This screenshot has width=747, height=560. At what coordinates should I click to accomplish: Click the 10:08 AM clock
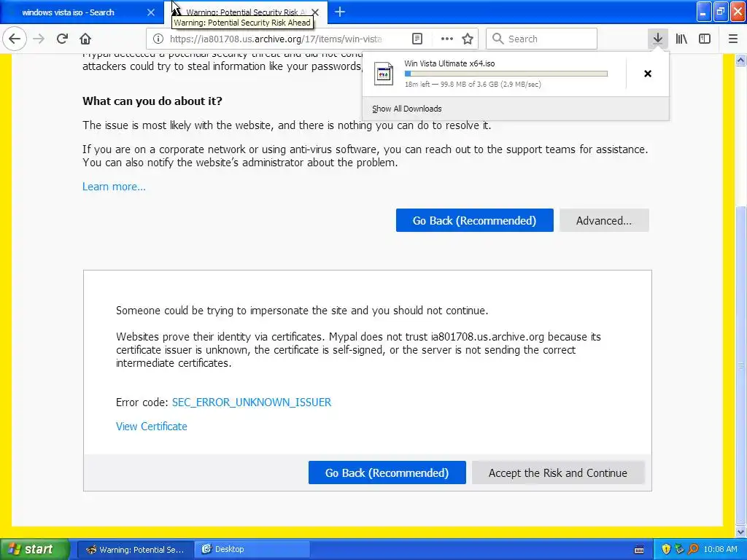(720, 550)
